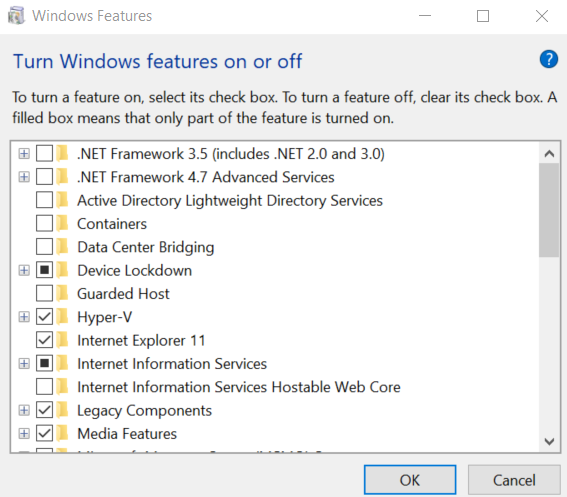Select Internet Information Services Hostable Web Core label
The height and width of the screenshot is (497, 567).
[239, 387]
